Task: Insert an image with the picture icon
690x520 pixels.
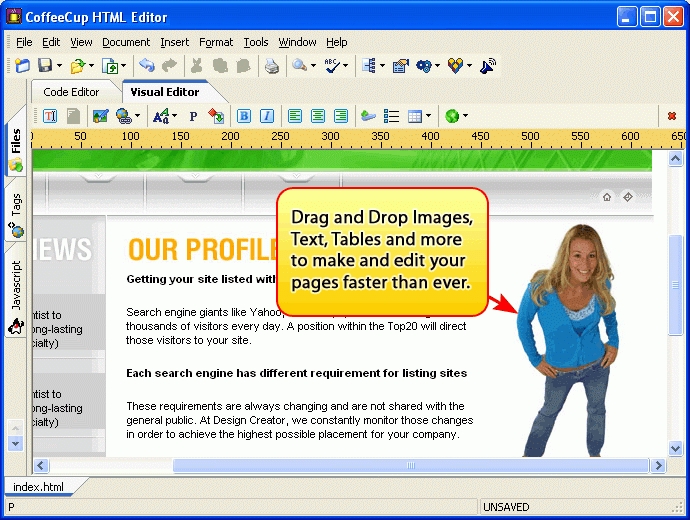Action: [100, 116]
